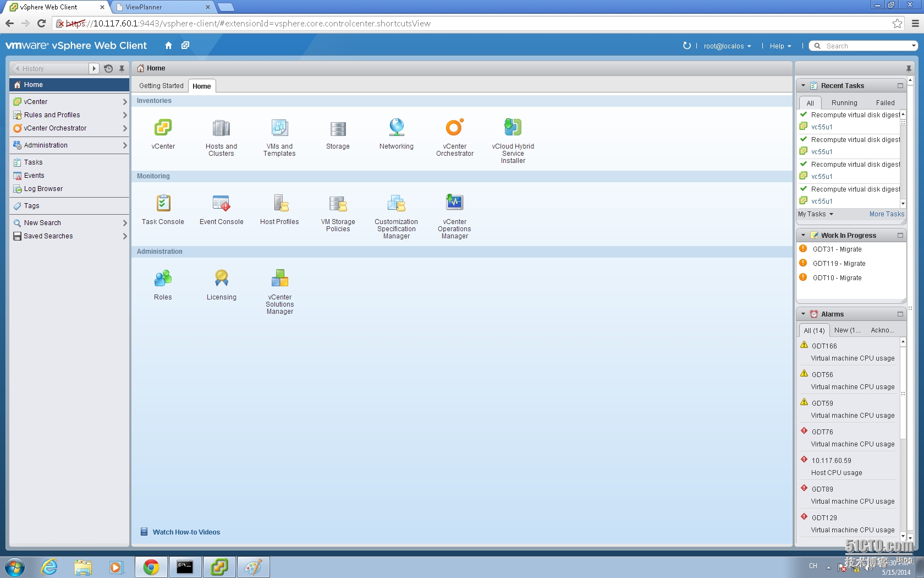Click the History forward arrow button
924x578 pixels.
coord(94,69)
